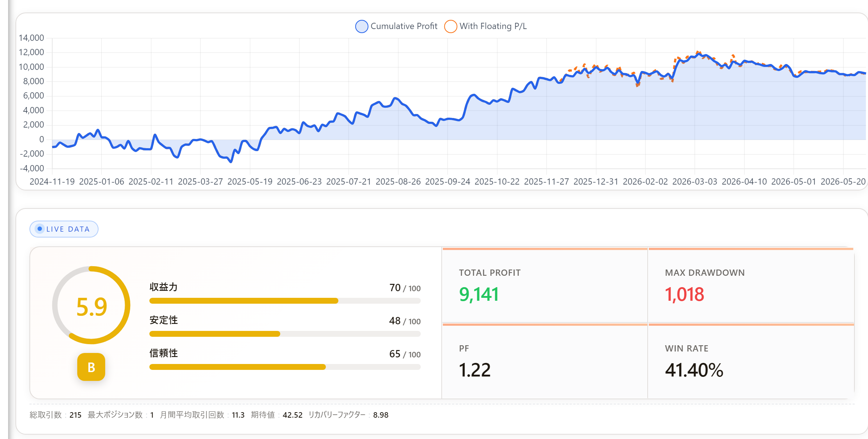Click the 2025-08-26 x-axis date label
Image resolution: width=868 pixels, height=439 pixels.
point(398,182)
